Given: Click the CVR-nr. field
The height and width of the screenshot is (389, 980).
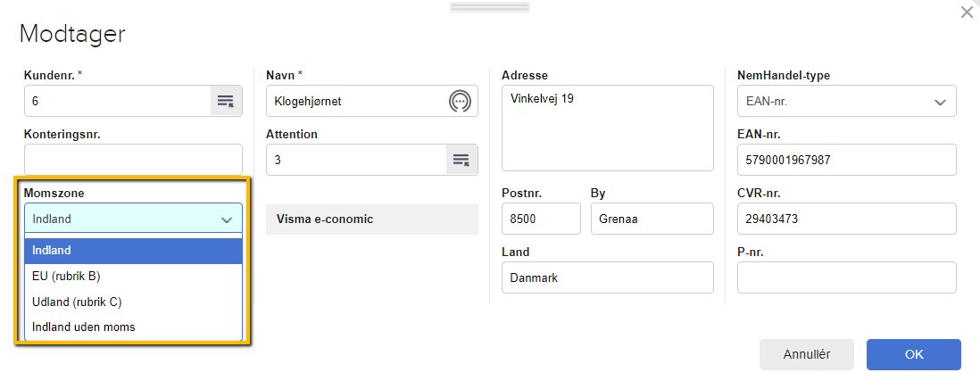Looking at the screenshot, I should click(x=846, y=219).
